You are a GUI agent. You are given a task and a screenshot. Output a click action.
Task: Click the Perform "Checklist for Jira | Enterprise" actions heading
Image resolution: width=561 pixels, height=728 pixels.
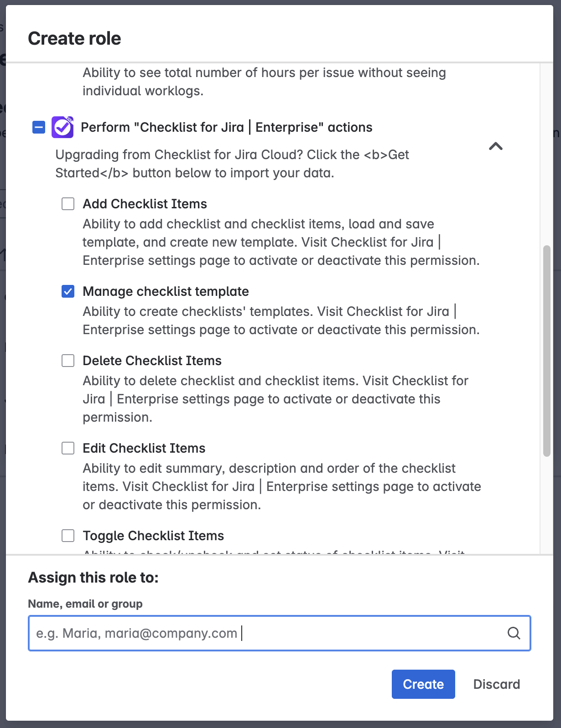click(226, 127)
